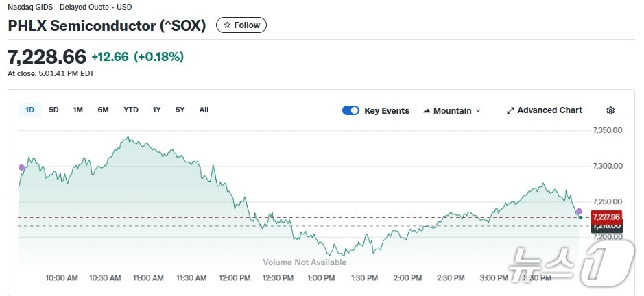Screen dimensions: 644x296
Task: Toggle the Key Events switch
Action: [350, 110]
